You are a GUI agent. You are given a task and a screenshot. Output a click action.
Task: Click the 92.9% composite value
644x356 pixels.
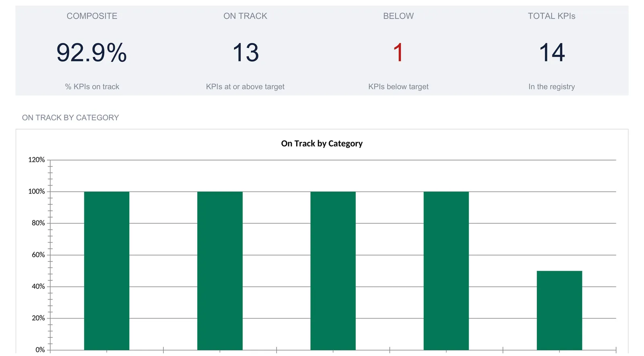click(92, 53)
